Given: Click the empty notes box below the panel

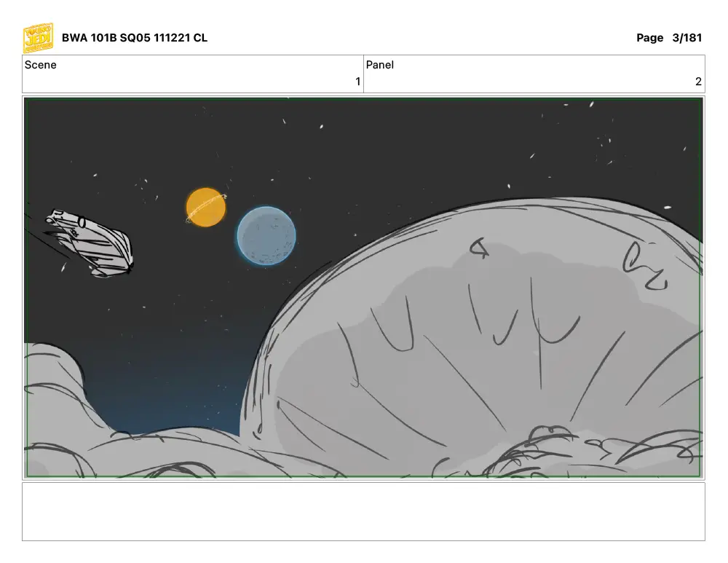Looking at the screenshot, I should pyautogui.click(x=363, y=511).
